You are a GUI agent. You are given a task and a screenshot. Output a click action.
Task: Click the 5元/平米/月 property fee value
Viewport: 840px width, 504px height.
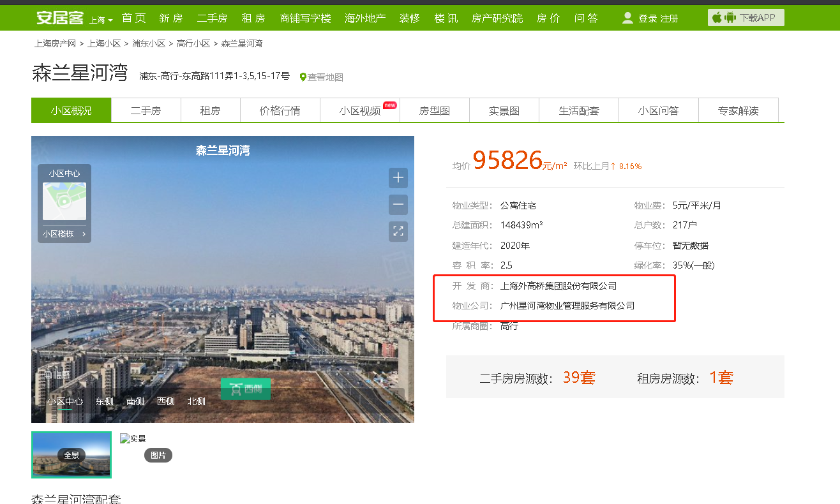tap(697, 205)
